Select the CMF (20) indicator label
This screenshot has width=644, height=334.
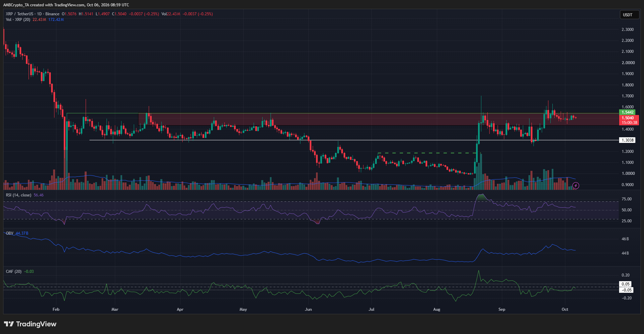(x=14, y=272)
